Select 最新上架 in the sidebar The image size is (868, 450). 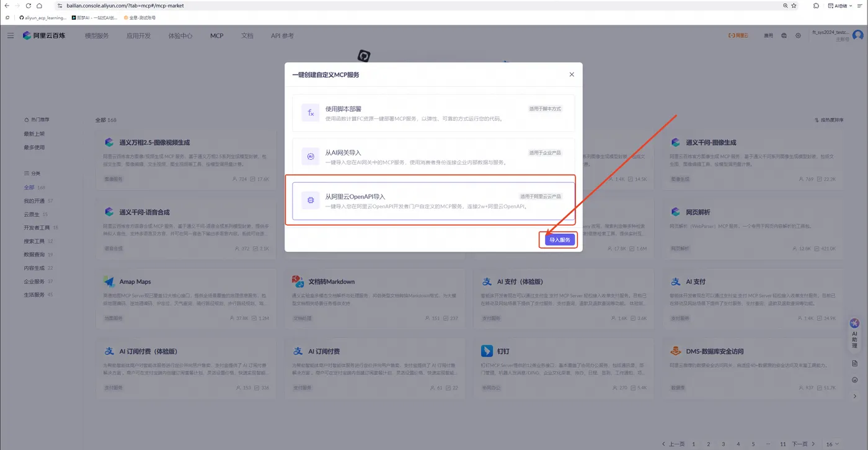click(34, 134)
